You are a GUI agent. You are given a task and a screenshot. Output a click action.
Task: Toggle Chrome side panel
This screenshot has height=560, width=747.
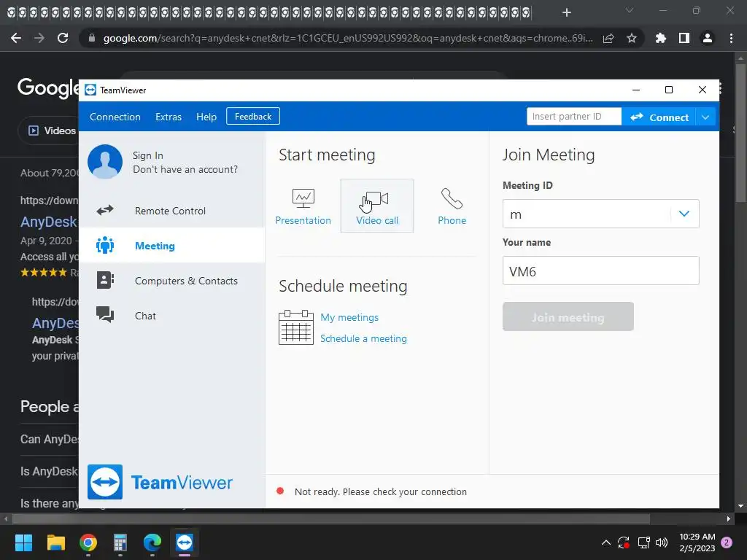(684, 38)
